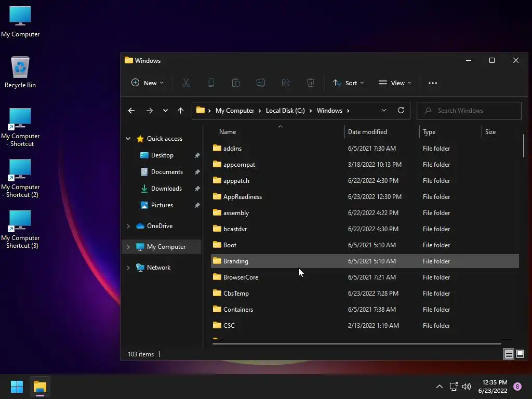The width and height of the screenshot is (532, 399).
Task: Select the CbsTemp folder
Action: 236,294
